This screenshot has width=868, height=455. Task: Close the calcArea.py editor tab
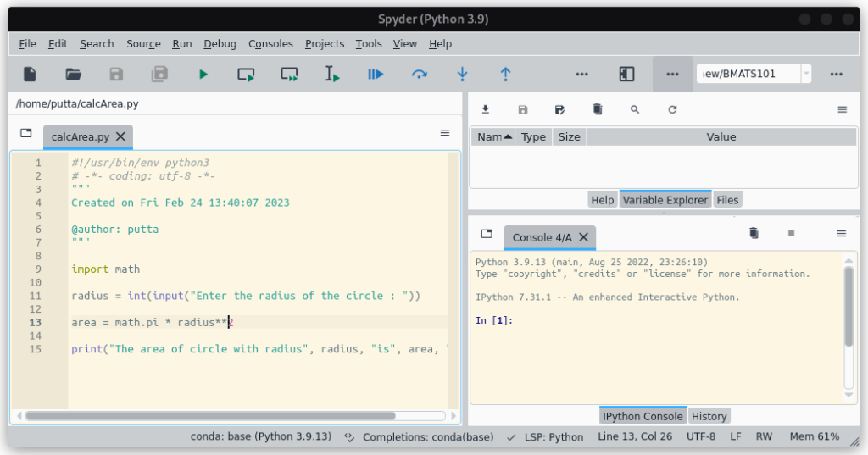click(x=120, y=136)
